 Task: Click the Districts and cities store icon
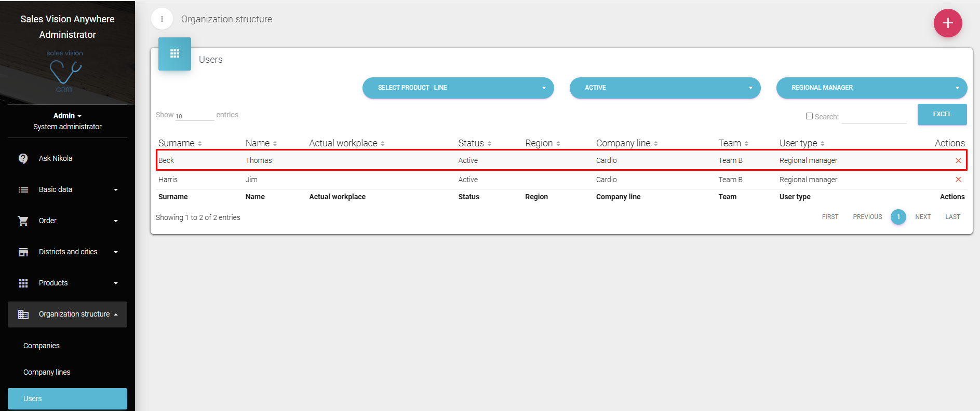pos(23,252)
